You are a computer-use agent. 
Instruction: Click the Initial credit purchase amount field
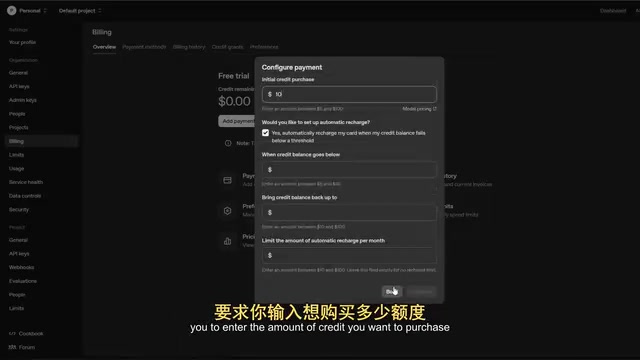point(349,94)
